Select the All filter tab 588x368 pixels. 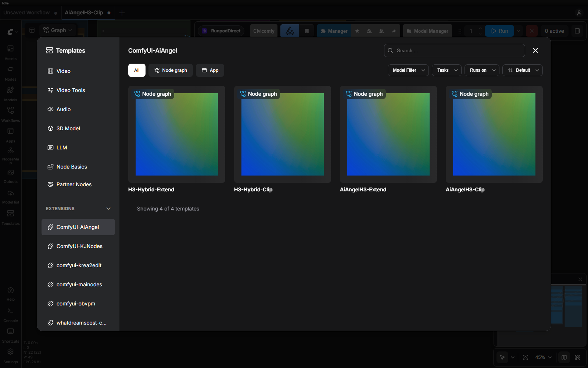pyautogui.click(x=137, y=70)
